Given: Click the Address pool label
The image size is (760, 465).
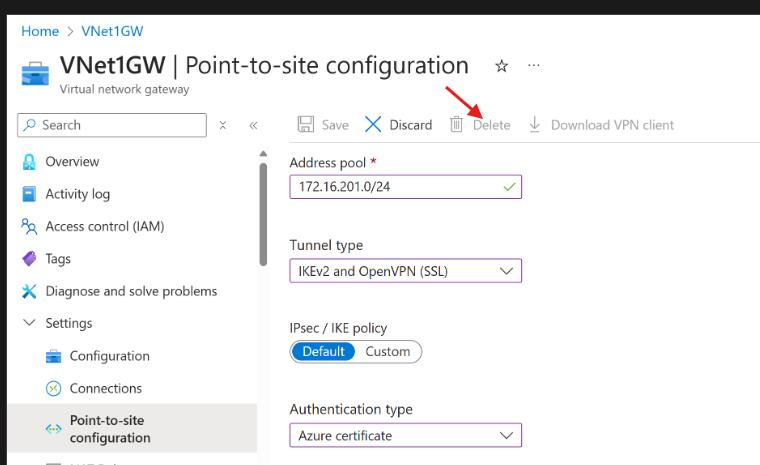Looking at the screenshot, I should click(x=328, y=162).
